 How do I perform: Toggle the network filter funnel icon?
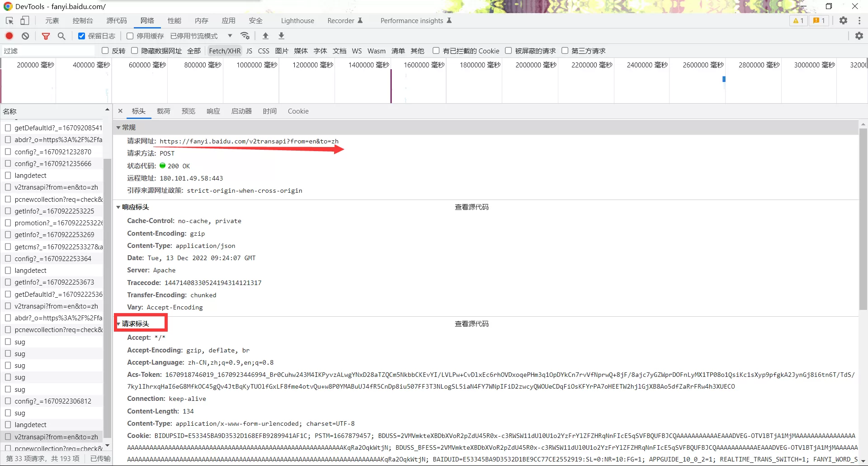pyautogui.click(x=46, y=36)
